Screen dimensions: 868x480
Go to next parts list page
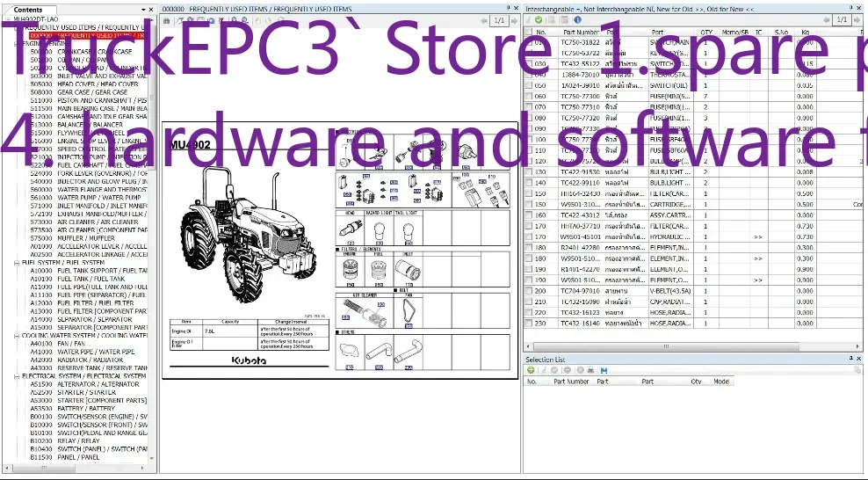pyautogui.click(x=857, y=20)
